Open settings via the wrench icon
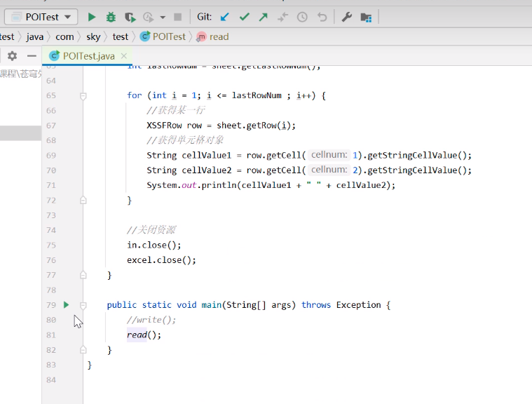 pyautogui.click(x=346, y=17)
